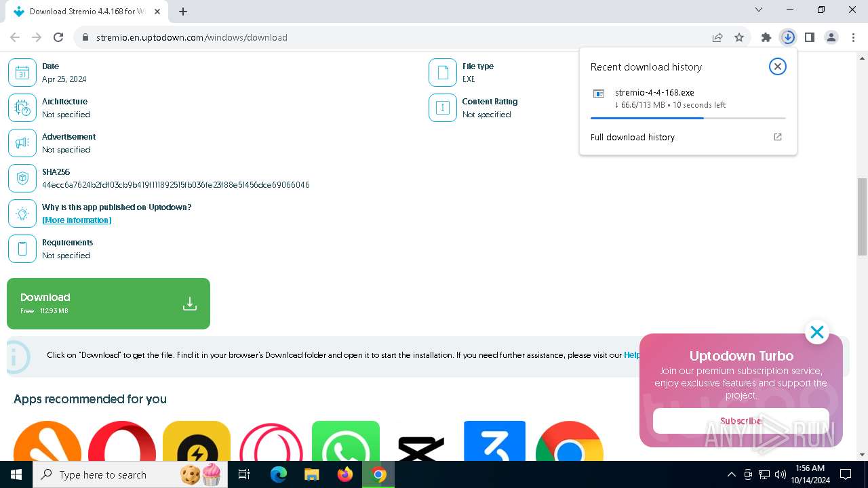Click the site lock icon in address bar
Image resolution: width=868 pixels, height=488 pixels.
point(85,37)
